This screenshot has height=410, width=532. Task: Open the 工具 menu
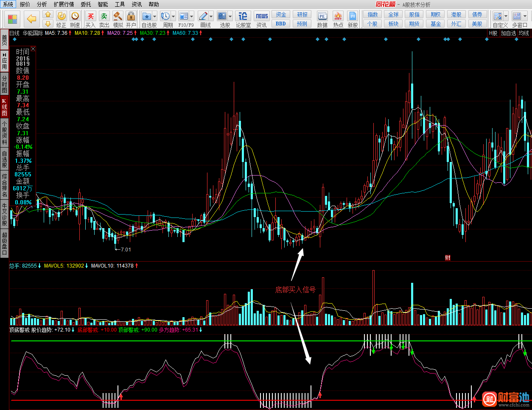120,4
